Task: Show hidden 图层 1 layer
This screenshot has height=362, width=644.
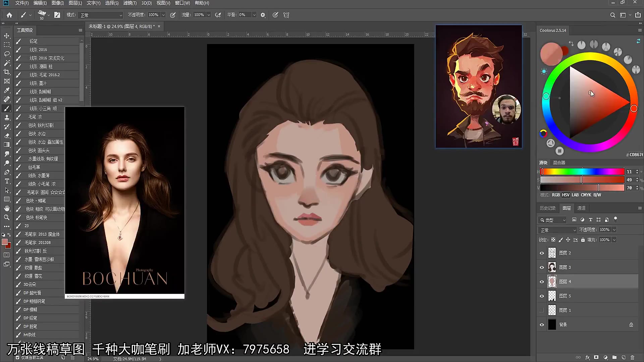Action: [x=542, y=310]
